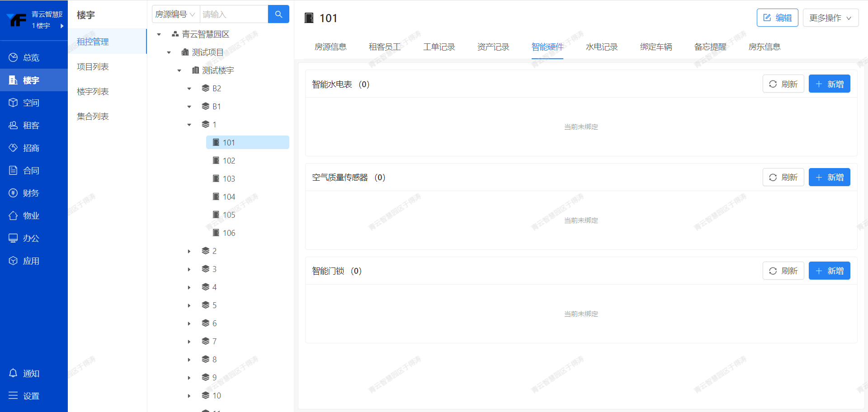Open the 合同 contract sidebar icon
The image size is (868, 412).
click(14, 170)
